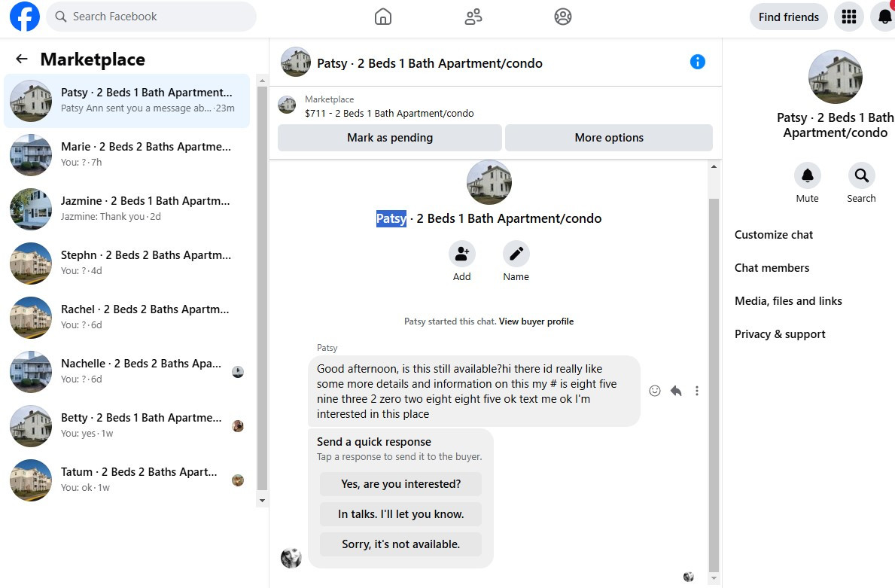Expand Media, files and links section

click(x=788, y=301)
